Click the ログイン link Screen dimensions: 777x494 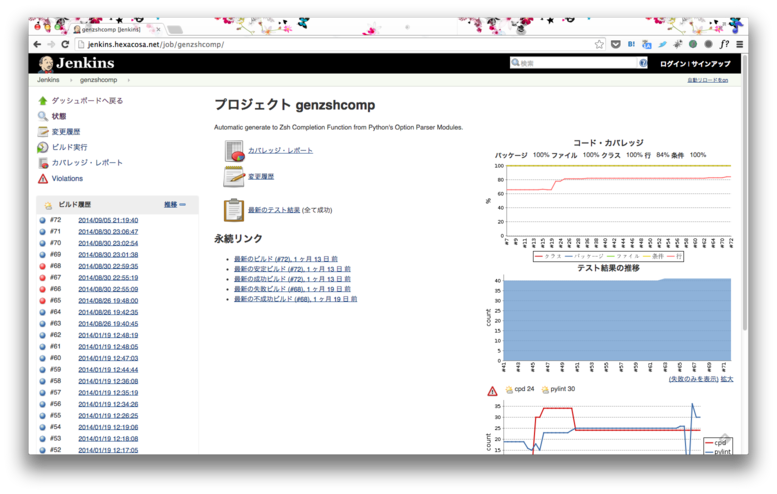pyautogui.click(x=672, y=64)
